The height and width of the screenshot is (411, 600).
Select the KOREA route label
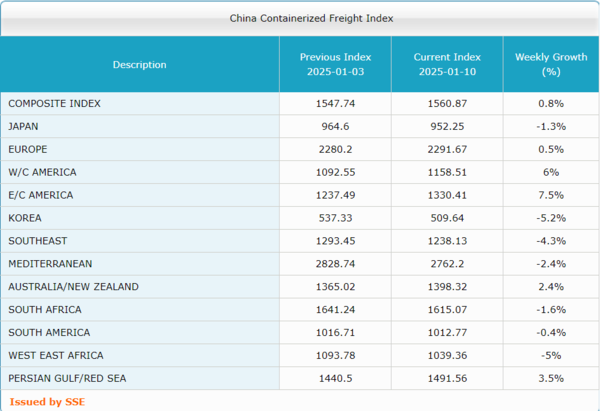click(24, 218)
